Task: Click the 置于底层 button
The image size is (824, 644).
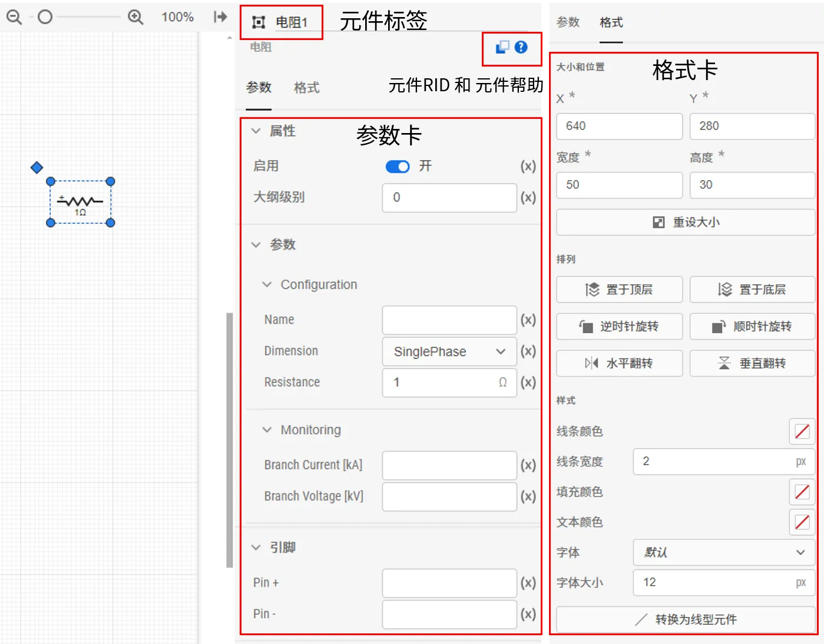Action: pos(753,290)
